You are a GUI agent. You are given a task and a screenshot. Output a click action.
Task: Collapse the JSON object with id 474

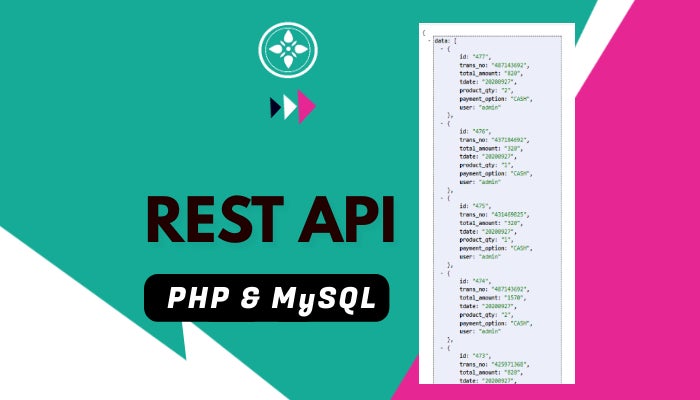coord(442,272)
